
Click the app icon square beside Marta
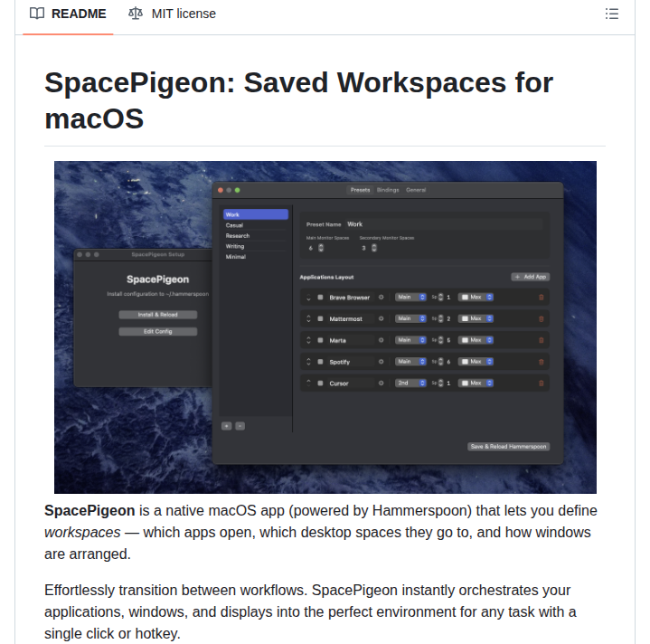click(x=320, y=340)
